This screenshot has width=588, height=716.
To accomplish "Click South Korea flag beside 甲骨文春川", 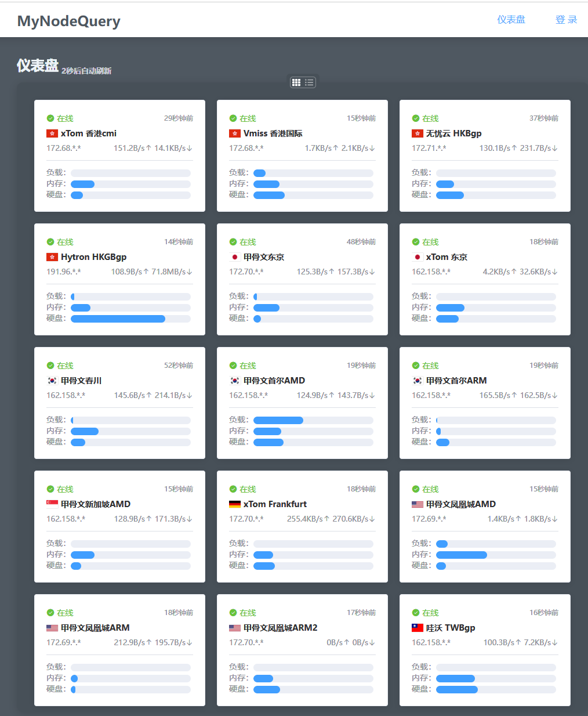I will click(52, 381).
